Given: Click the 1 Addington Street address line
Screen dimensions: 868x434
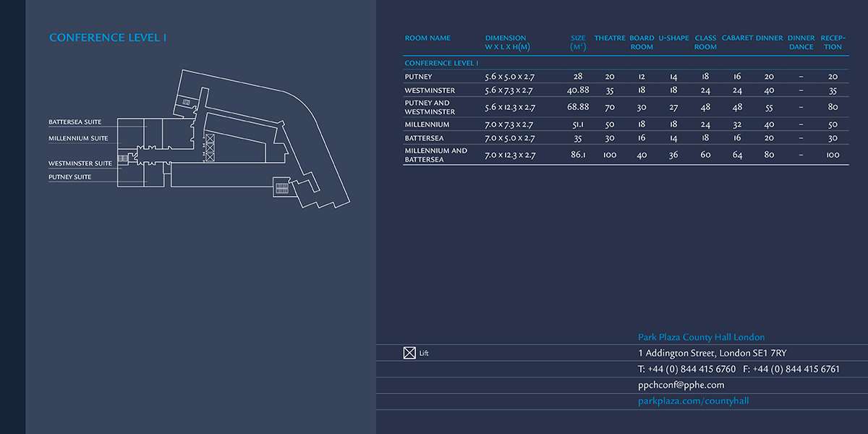Looking at the screenshot, I should 712,353.
